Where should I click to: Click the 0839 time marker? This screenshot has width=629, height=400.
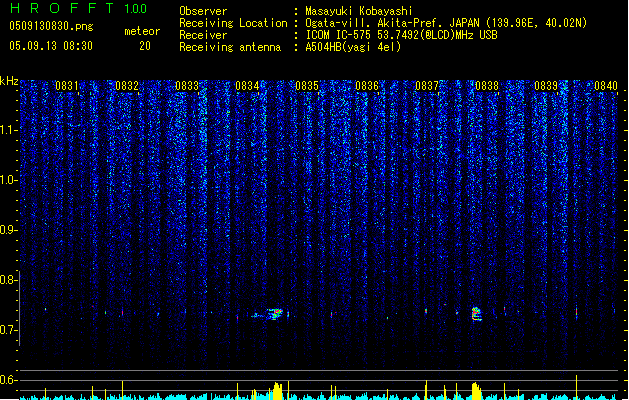[x=546, y=86]
